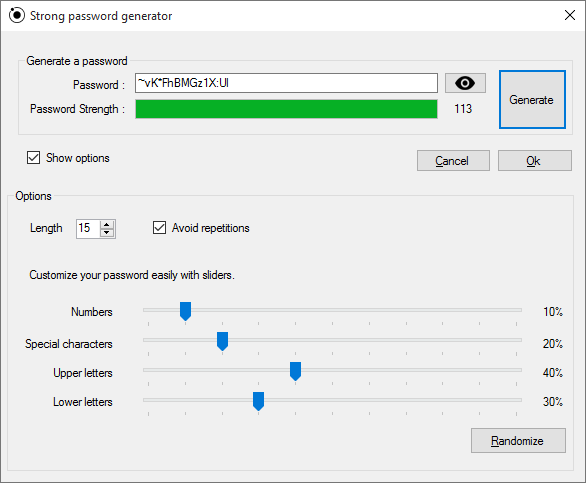Click the Special characters slider thumb
Viewport: 586px width, 483px height.
tap(222, 341)
